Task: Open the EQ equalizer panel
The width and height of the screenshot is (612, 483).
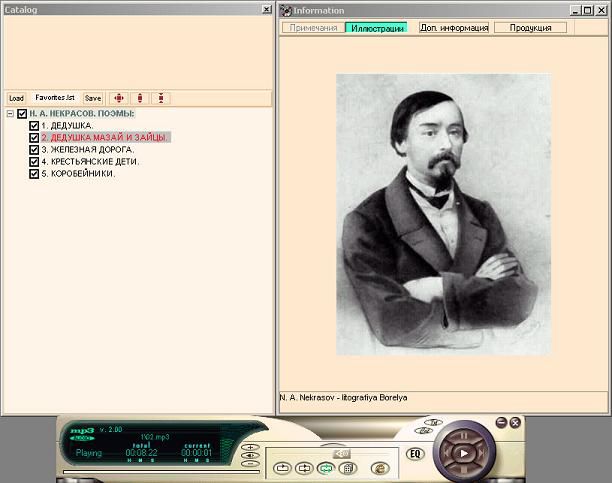Action: (x=416, y=454)
